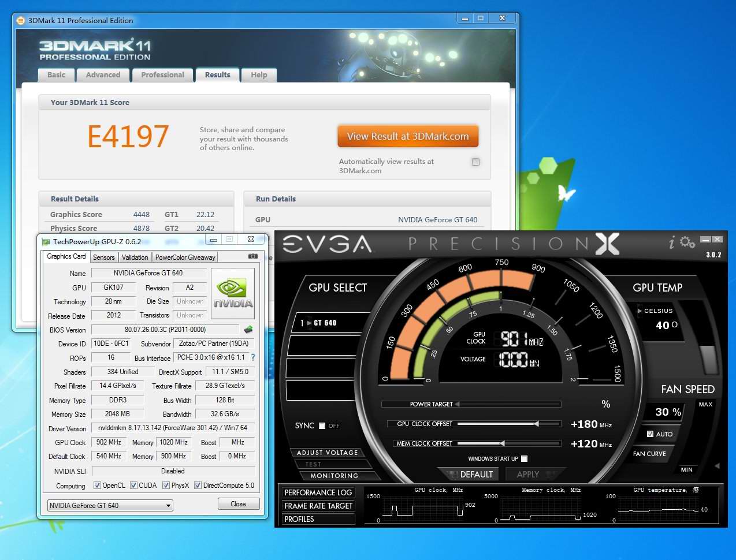Click the BIOS save chip icon
This screenshot has height=560, width=736.
coord(248,330)
